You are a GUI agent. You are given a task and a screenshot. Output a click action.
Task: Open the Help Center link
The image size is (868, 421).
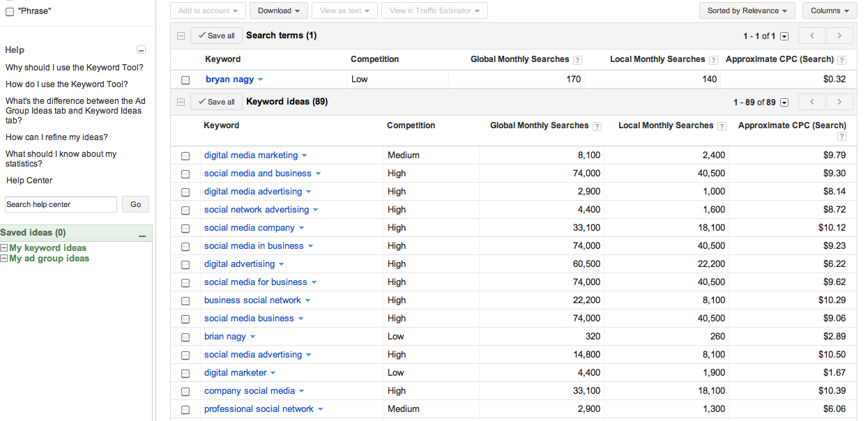29,181
